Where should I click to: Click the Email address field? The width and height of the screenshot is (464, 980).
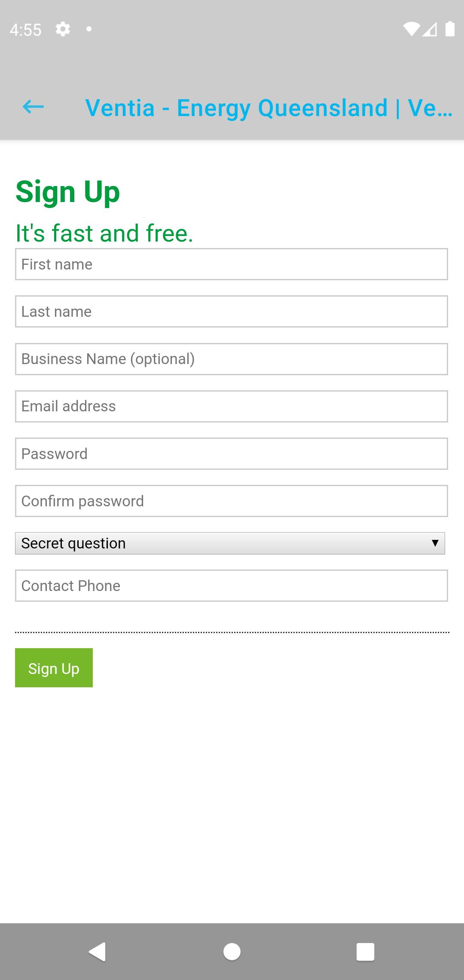point(232,406)
